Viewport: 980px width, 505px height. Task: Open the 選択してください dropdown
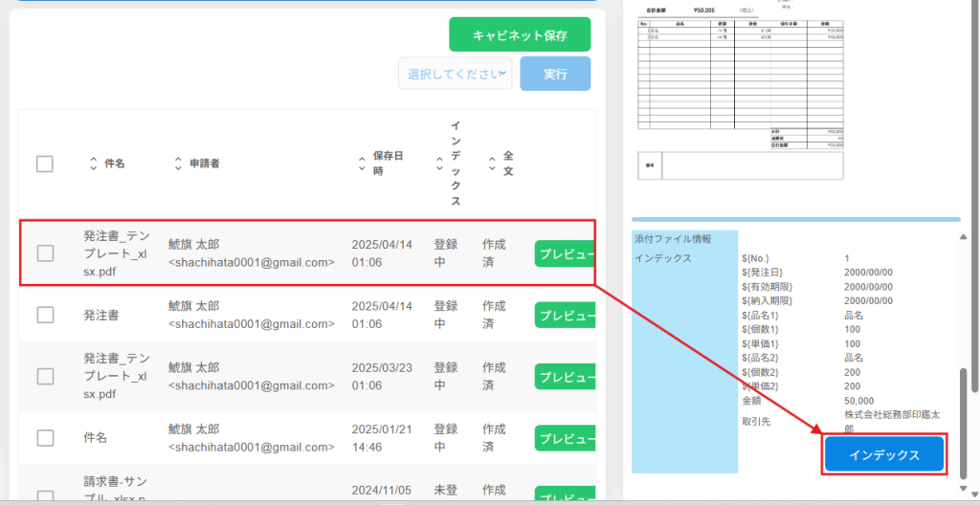[x=455, y=74]
